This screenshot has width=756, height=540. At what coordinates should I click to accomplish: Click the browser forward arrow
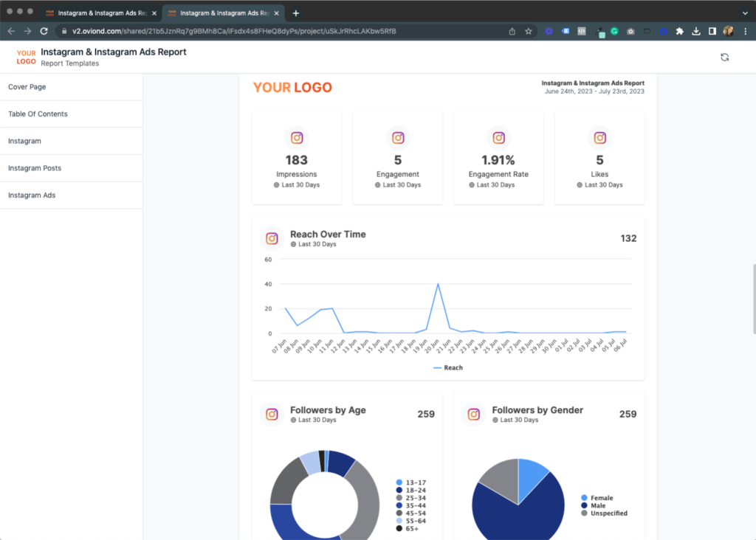coord(27,31)
